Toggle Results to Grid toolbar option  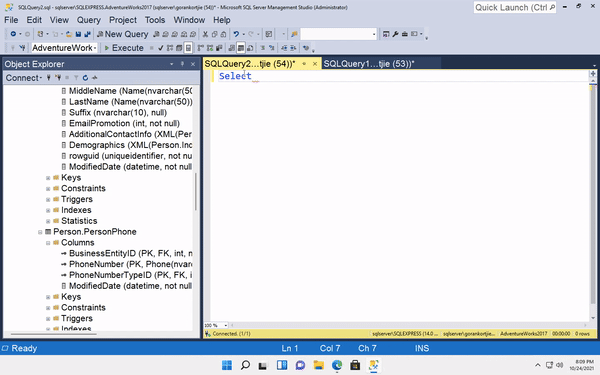pyautogui.click(x=241, y=48)
